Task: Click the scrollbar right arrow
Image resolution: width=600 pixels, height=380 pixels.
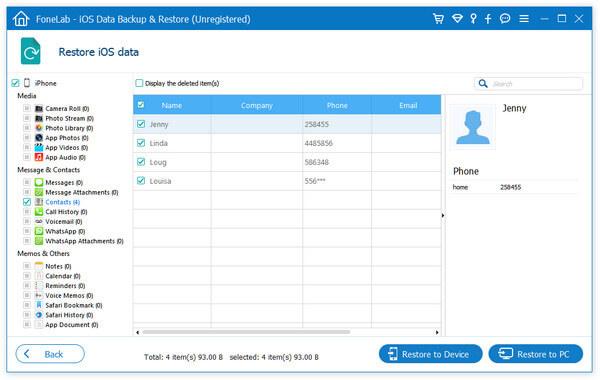Action: [437, 332]
